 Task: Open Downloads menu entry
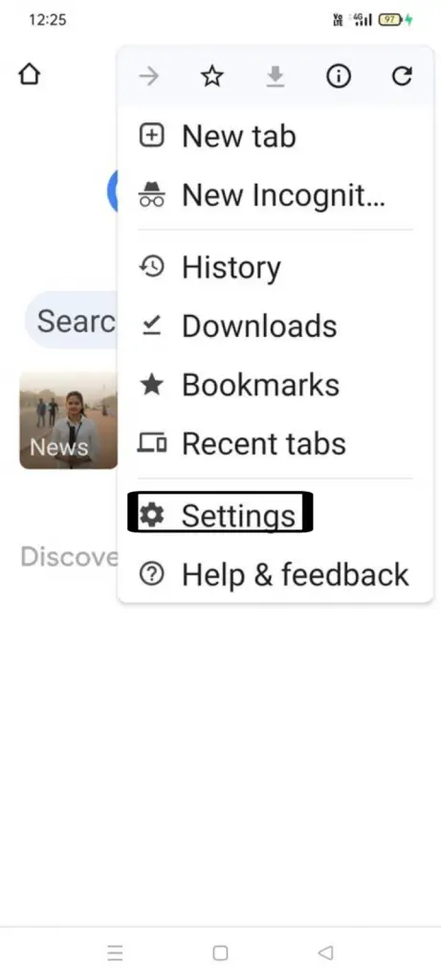tap(275, 325)
